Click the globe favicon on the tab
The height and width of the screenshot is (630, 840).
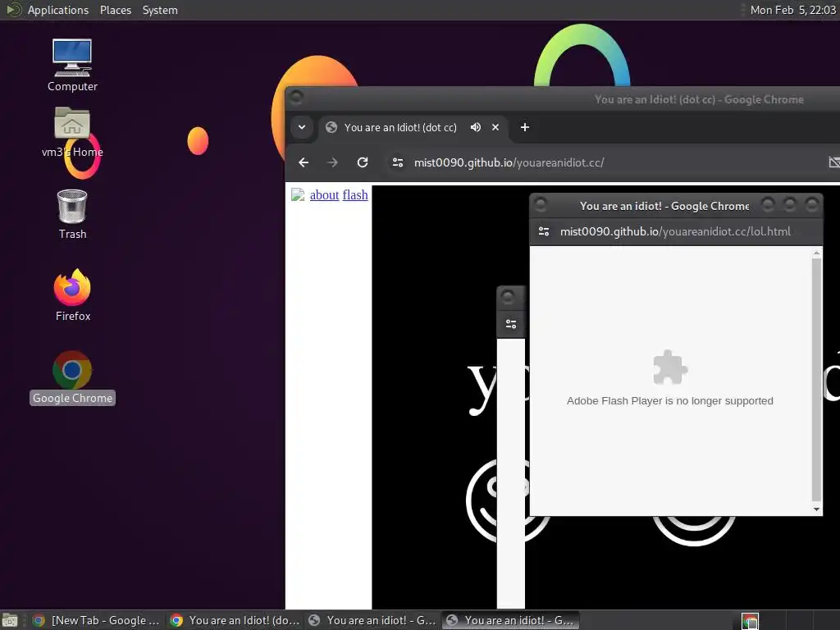pos(331,127)
